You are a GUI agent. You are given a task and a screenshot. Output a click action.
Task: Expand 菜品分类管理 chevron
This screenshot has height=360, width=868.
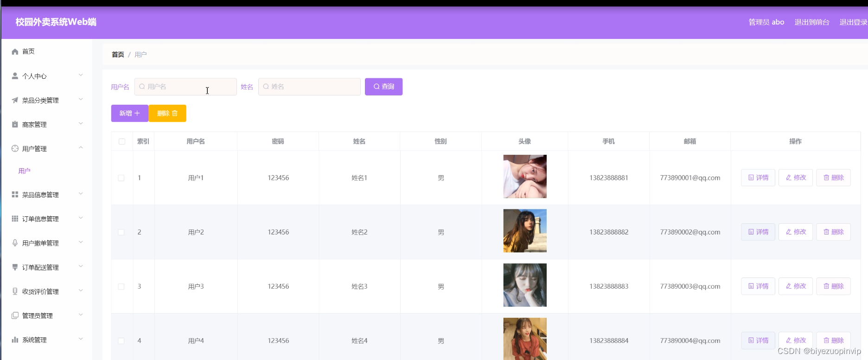(x=81, y=99)
